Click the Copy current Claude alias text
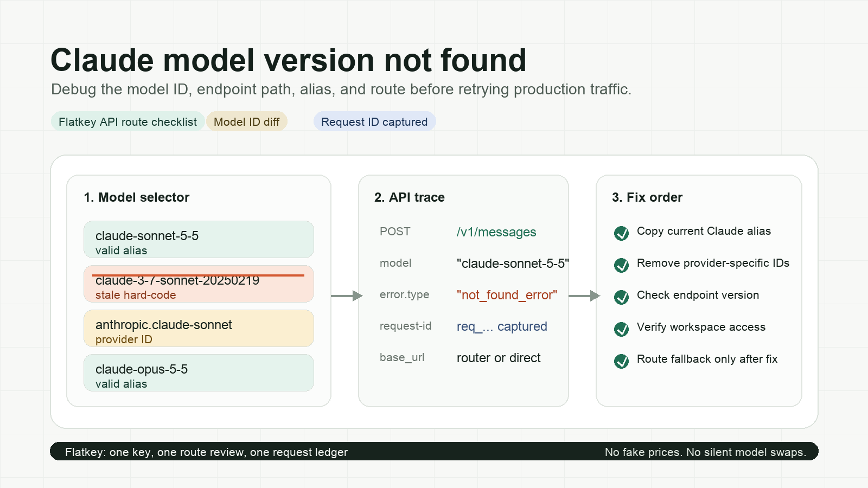The image size is (868, 488). pos(704,231)
